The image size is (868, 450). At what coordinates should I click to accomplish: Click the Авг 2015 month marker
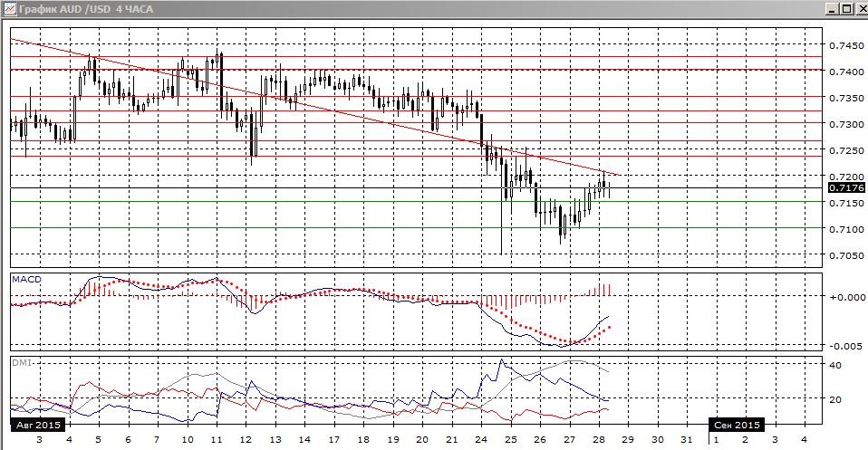[x=38, y=425]
